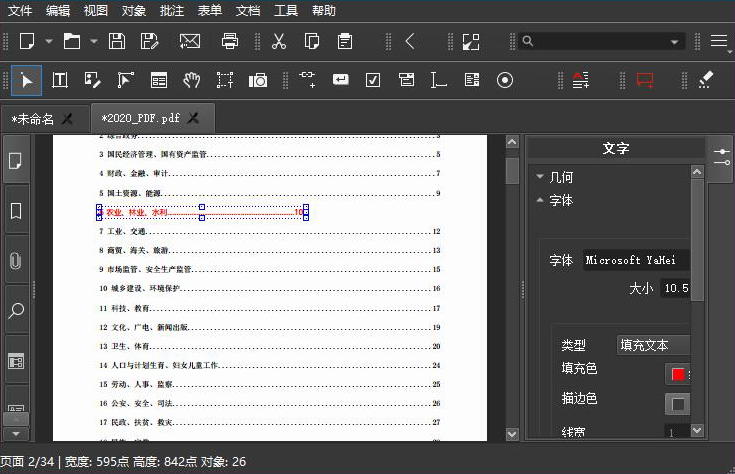
Task: Click the red rectangle annotation tool
Action: coord(645,80)
